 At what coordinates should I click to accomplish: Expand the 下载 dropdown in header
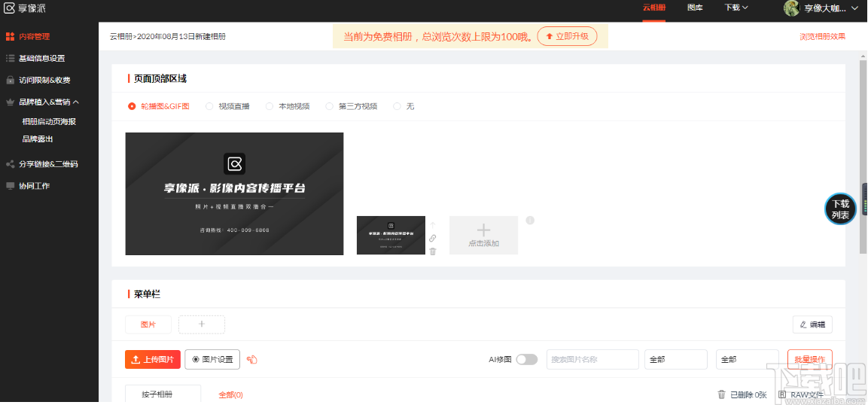point(736,8)
